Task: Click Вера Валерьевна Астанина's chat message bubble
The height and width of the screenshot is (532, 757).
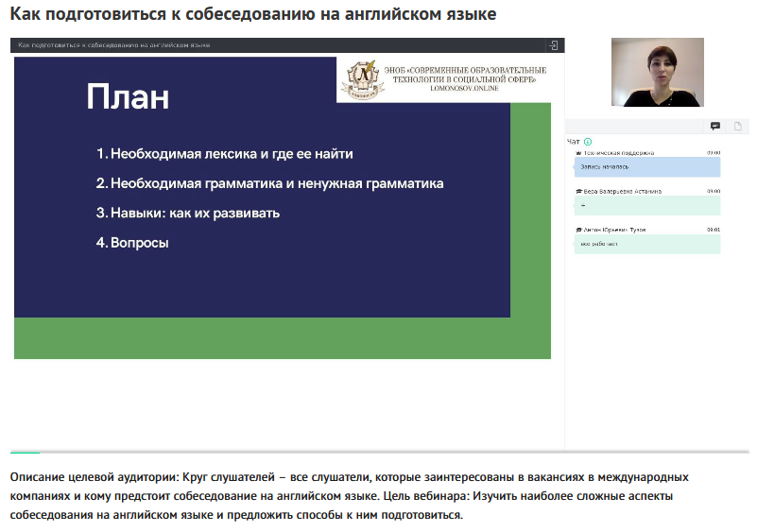Action: coord(647,205)
